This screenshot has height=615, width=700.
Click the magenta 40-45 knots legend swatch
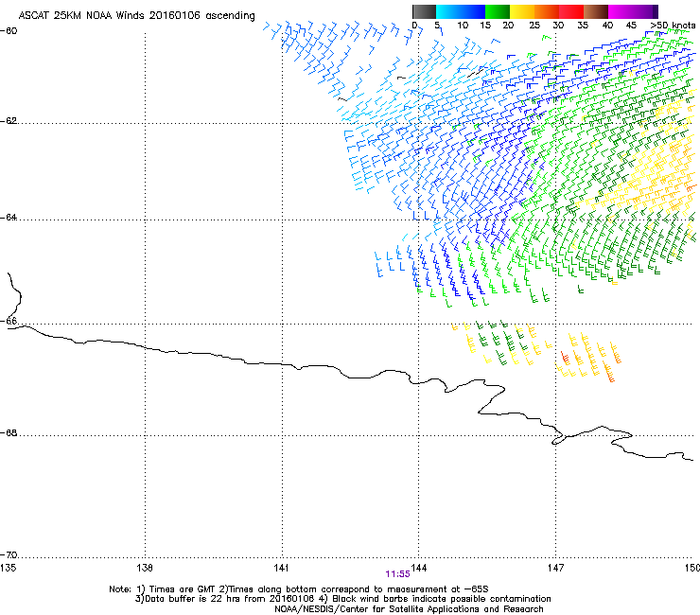click(621, 11)
